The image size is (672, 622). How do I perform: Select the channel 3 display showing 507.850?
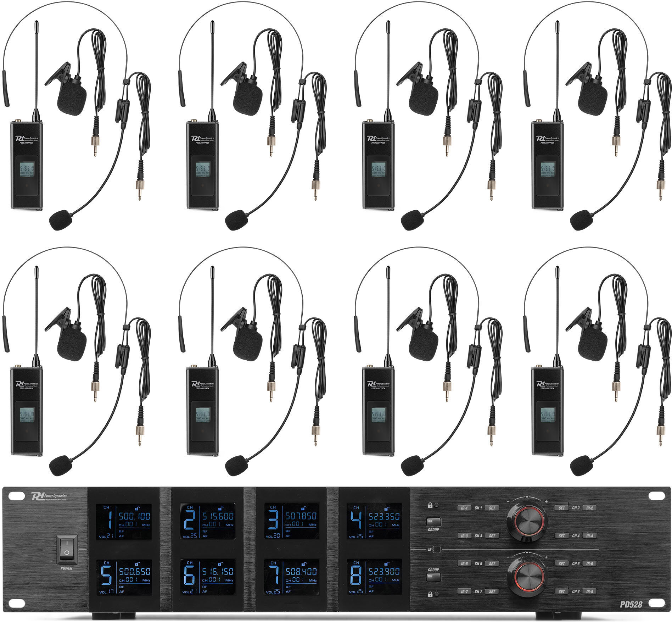(x=291, y=522)
